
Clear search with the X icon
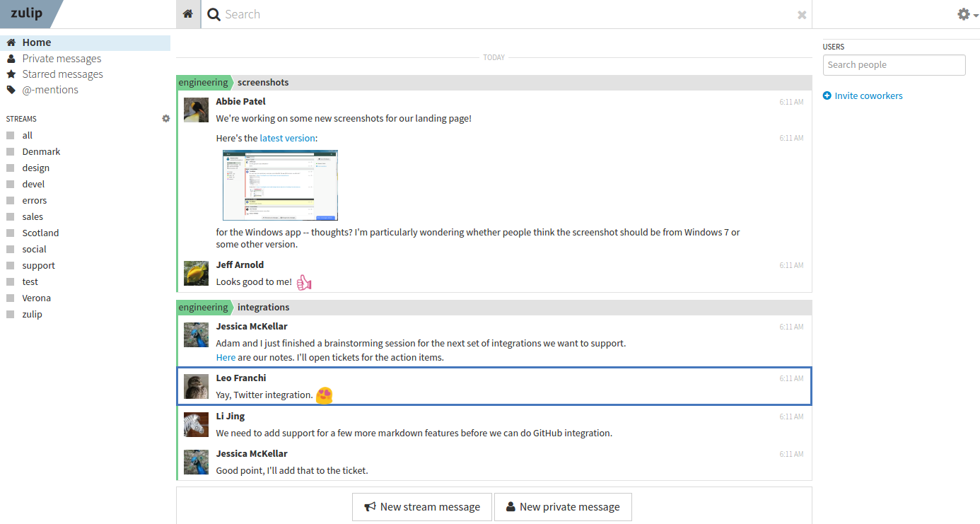[802, 15]
